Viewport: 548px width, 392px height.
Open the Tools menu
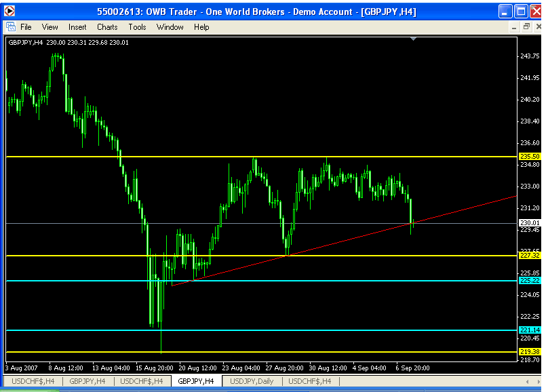pyautogui.click(x=137, y=27)
